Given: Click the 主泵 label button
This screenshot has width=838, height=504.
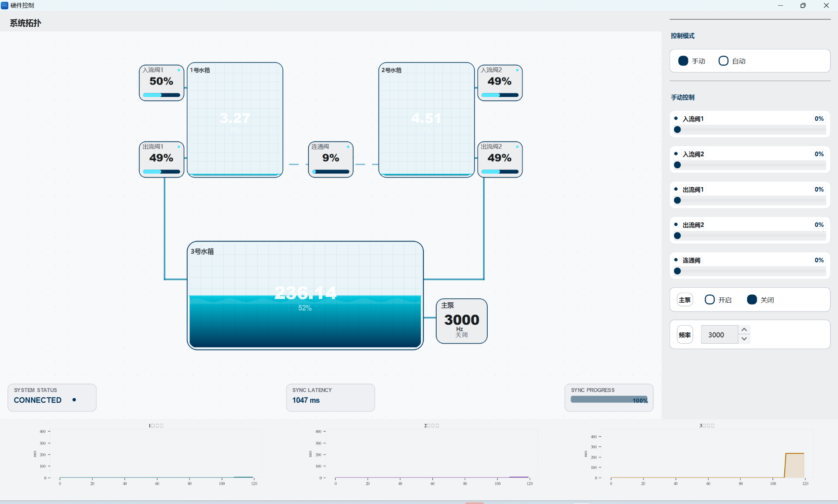Looking at the screenshot, I should pyautogui.click(x=685, y=300).
